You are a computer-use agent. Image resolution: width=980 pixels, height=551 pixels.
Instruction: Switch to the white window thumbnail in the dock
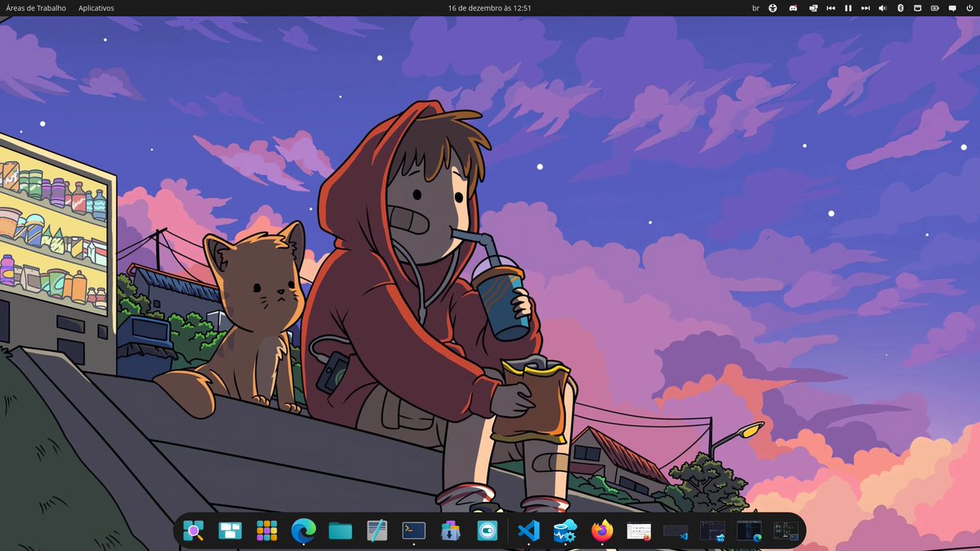(639, 531)
